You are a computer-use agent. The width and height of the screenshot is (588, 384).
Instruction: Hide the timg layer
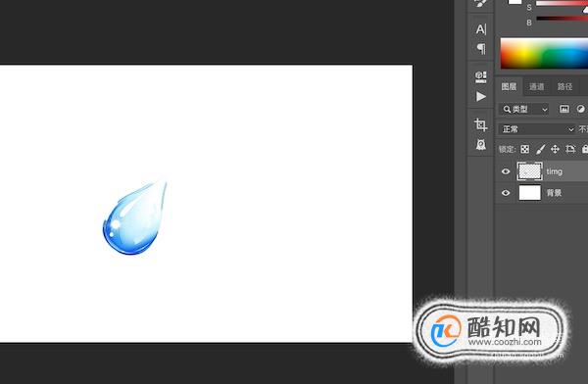pos(506,171)
